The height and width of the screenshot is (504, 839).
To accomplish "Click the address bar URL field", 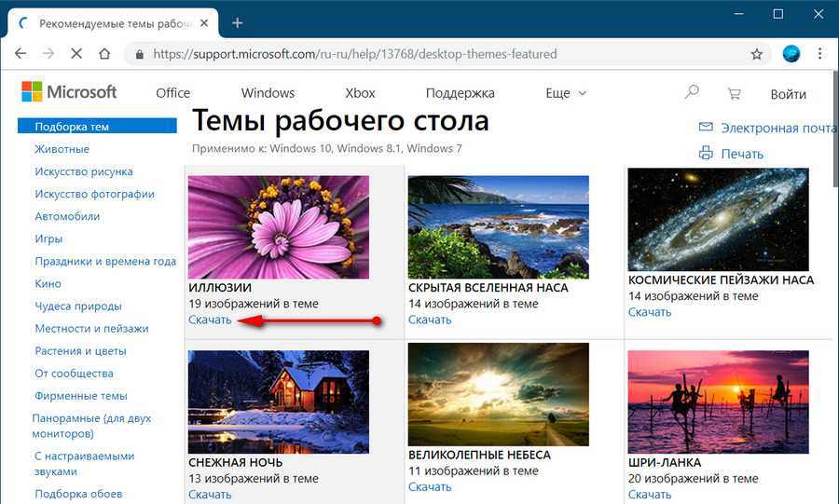I will click(419, 54).
